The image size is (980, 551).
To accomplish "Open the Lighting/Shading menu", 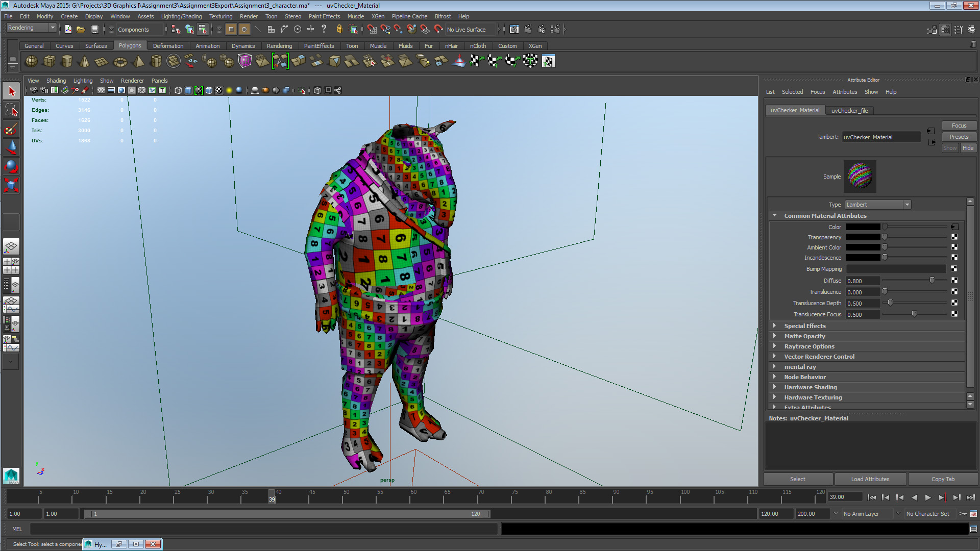I will point(181,16).
